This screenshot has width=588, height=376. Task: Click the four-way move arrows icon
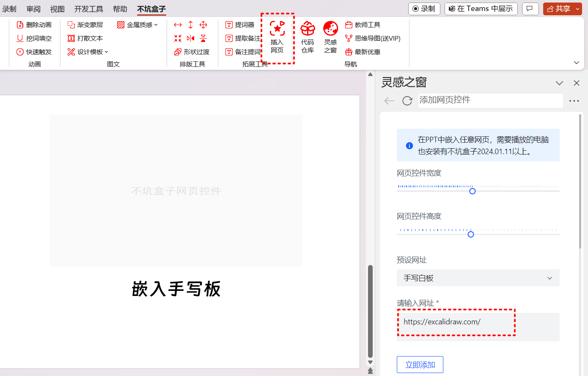pyautogui.click(x=203, y=25)
